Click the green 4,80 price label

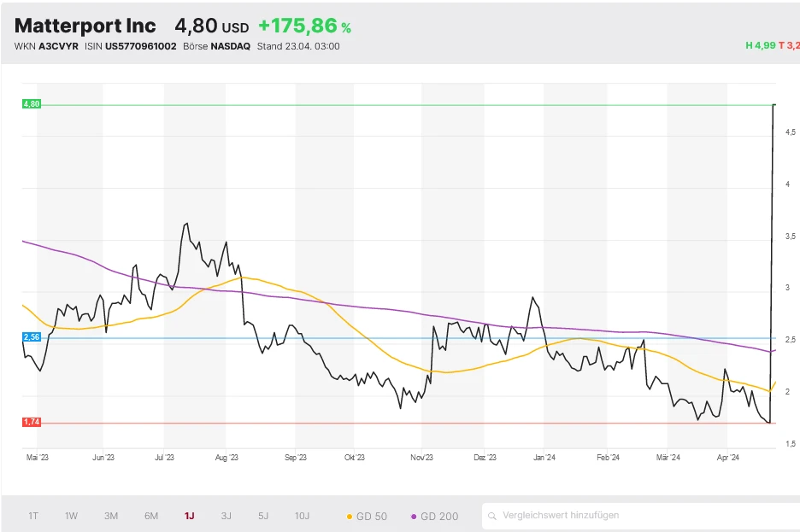tap(31, 104)
